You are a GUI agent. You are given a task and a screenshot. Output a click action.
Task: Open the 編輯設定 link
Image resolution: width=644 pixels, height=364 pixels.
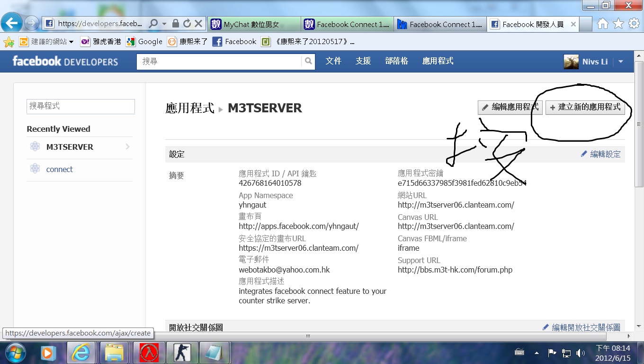pos(600,154)
